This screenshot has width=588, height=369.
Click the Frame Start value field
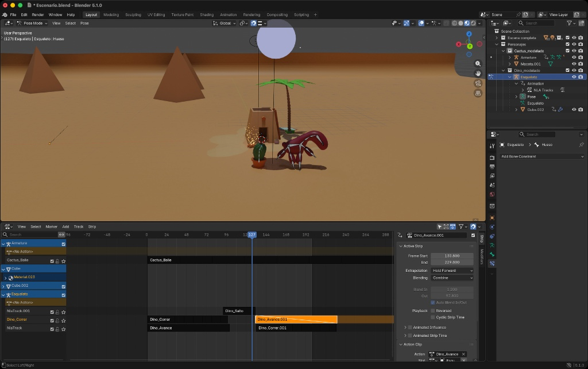452,256
